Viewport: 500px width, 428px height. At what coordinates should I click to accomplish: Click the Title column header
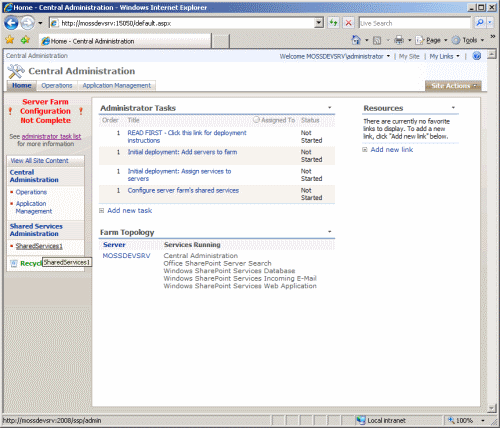point(133,120)
